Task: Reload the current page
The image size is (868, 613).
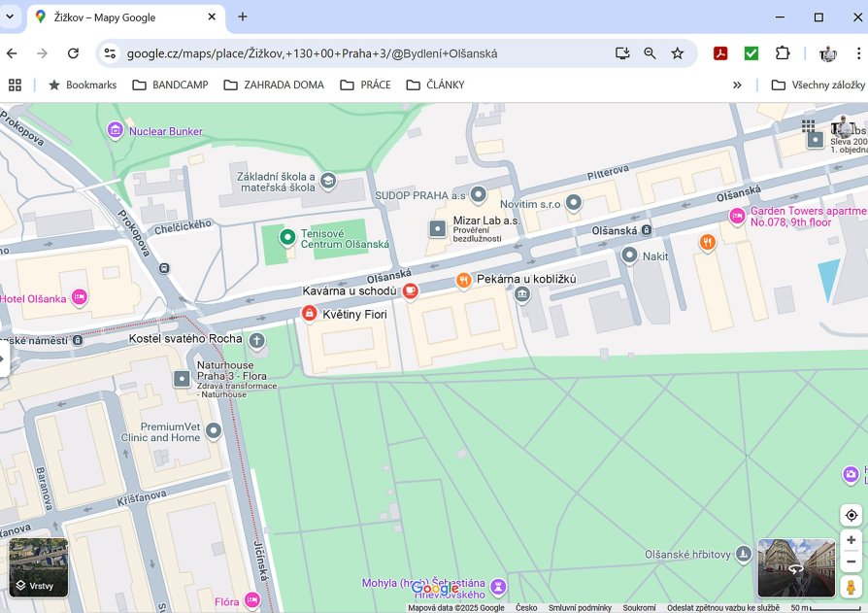Action: coord(73,53)
